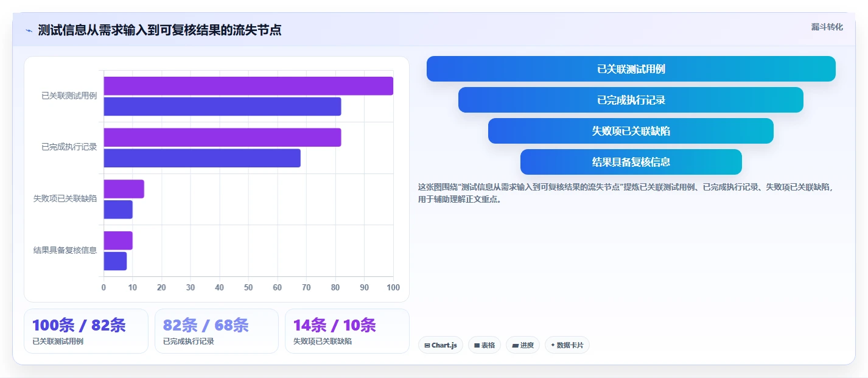This screenshot has height=378, width=868.
Task: Click the x-axis tick label 60
Action: pos(278,287)
